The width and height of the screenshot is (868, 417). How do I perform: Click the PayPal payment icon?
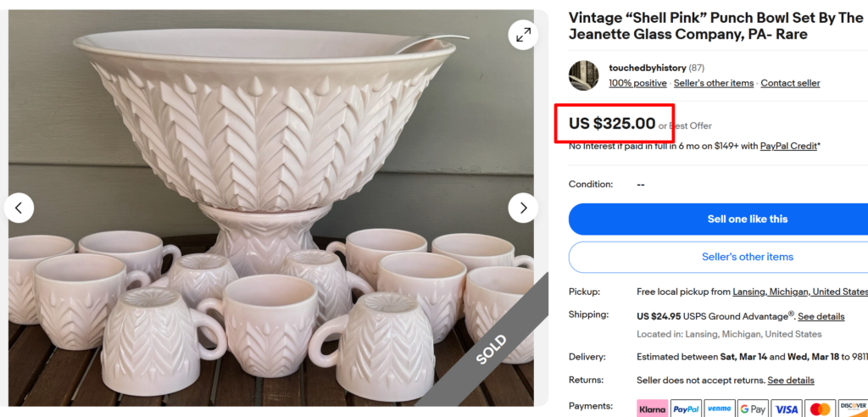pos(685,409)
